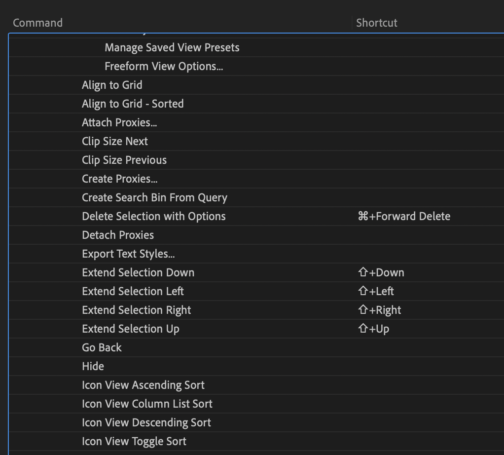Select Icon View Ascending Sort command

(x=143, y=385)
